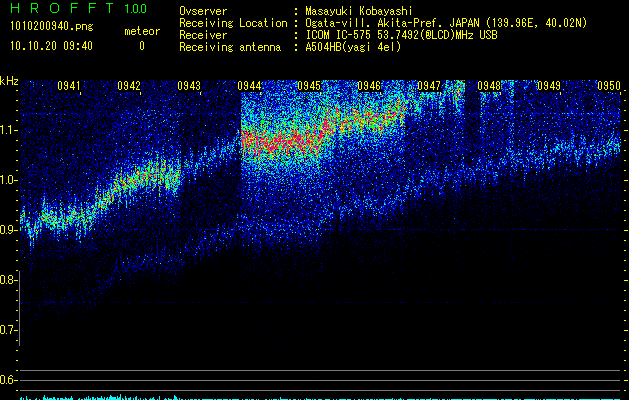Click the 0950 time marker
This screenshot has height=400, width=629.
pyautogui.click(x=609, y=86)
